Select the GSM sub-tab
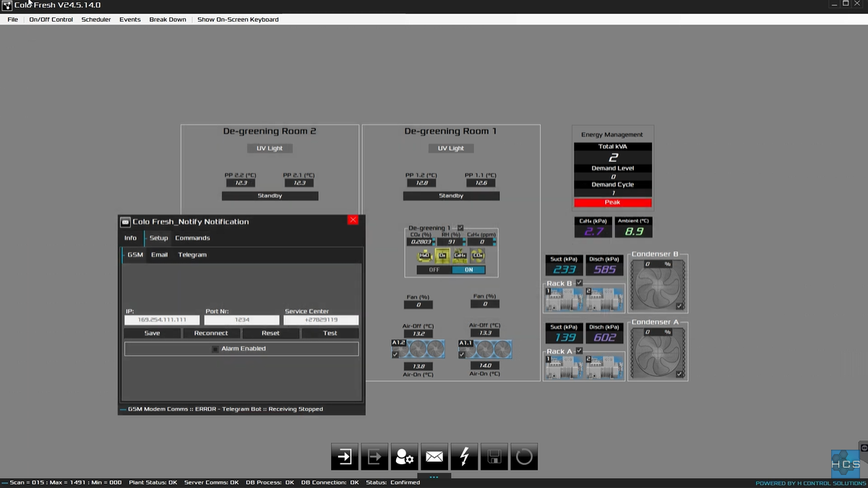Viewport: 868px width, 488px height. (x=135, y=254)
